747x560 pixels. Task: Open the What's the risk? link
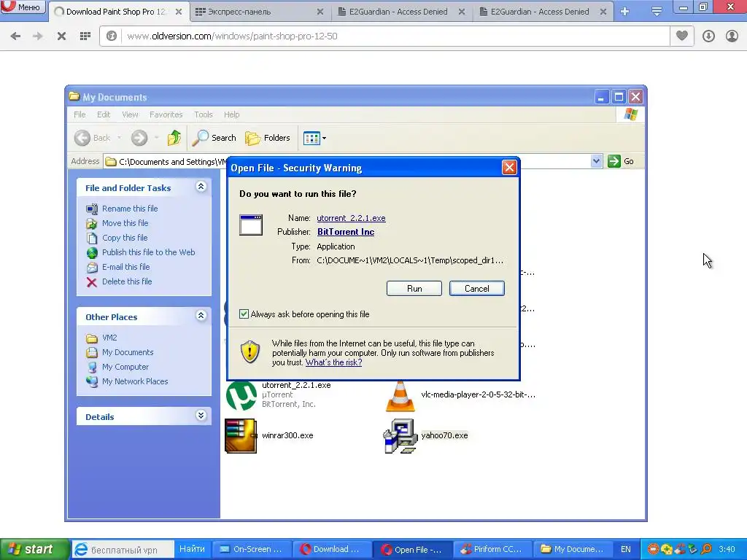(333, 362)
